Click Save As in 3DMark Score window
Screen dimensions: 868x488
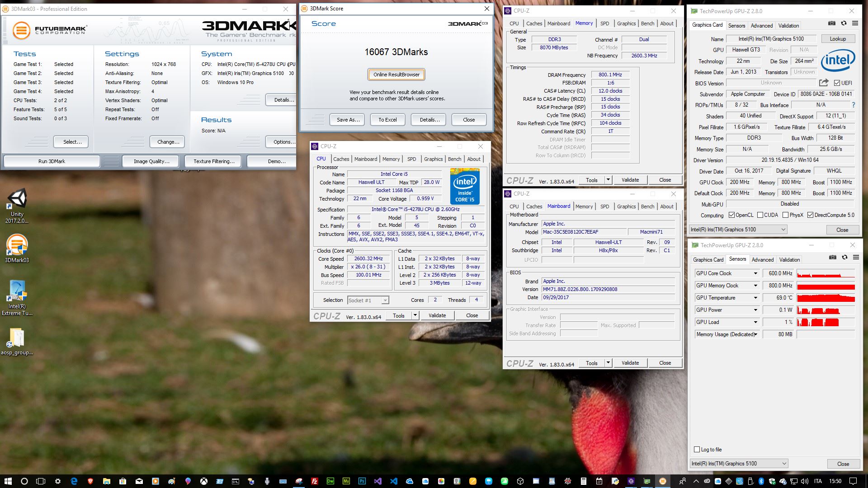coord(348,120)
